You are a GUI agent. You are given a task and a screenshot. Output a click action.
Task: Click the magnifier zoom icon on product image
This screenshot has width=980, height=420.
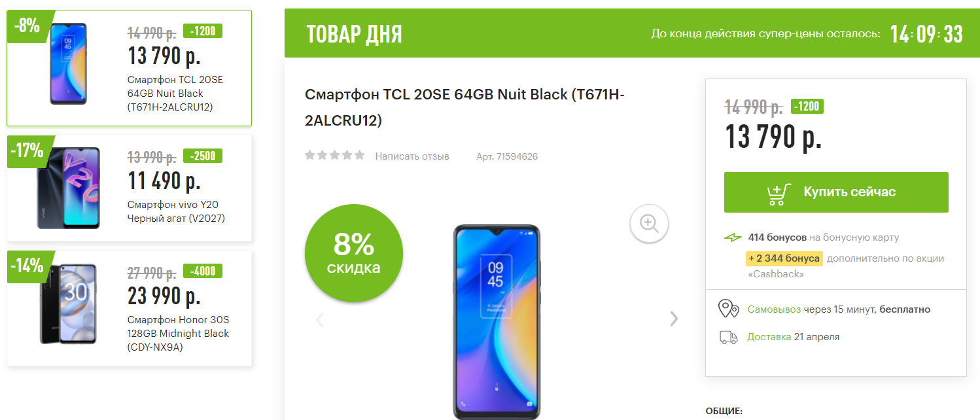click(x=649, y=224)
